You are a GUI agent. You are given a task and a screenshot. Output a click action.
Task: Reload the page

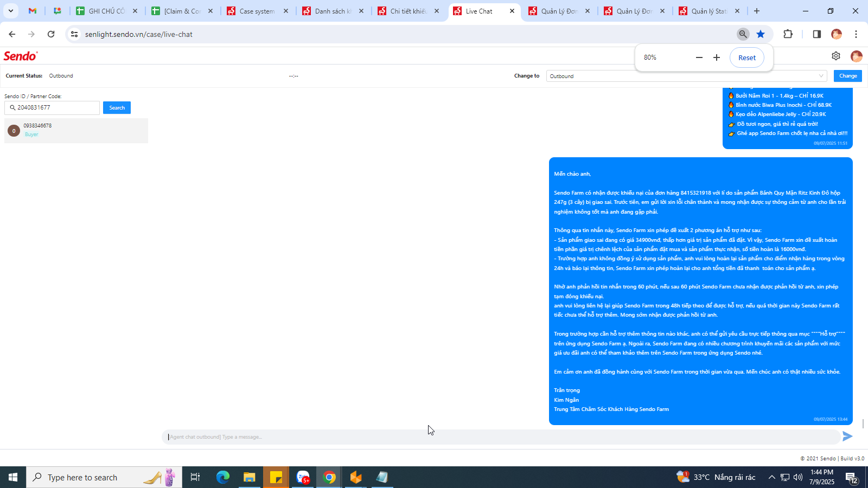[x=51, y=34]
